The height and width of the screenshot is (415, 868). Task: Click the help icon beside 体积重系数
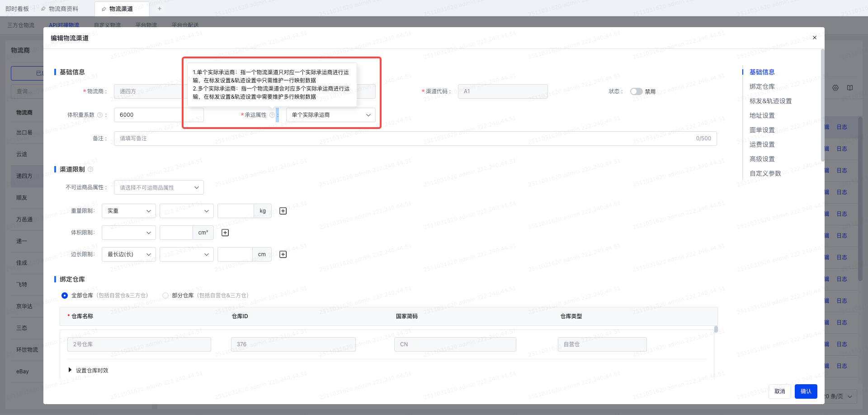click(x=100, y=115)
